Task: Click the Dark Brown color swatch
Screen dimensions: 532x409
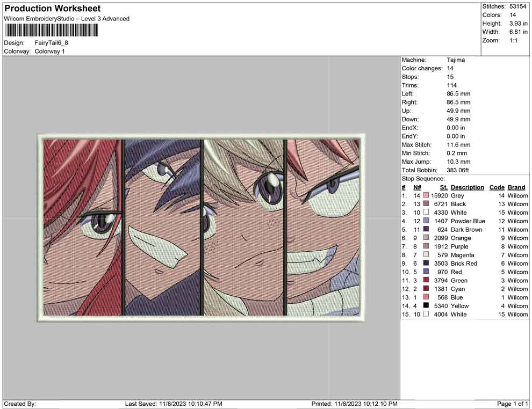Action: 426,229
